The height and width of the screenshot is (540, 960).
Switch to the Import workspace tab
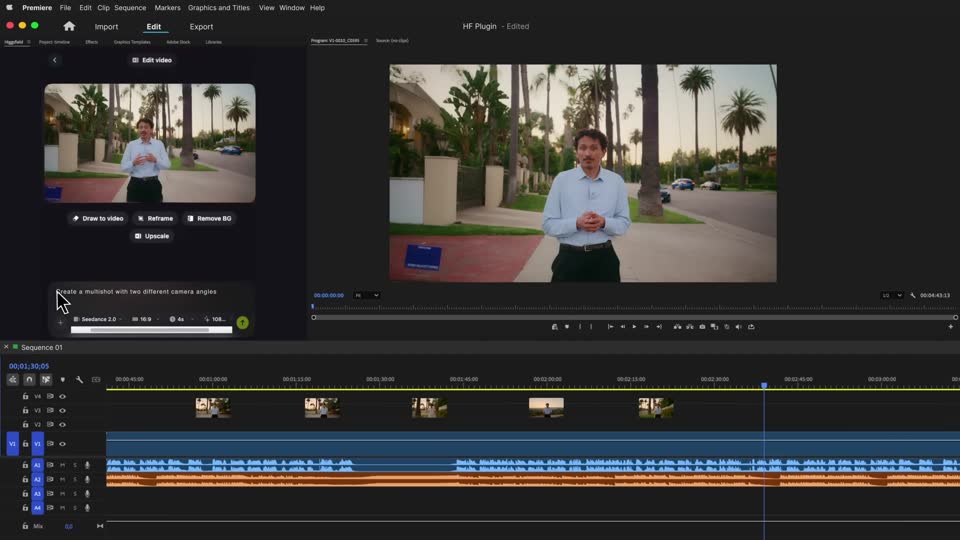coord(106,27)
